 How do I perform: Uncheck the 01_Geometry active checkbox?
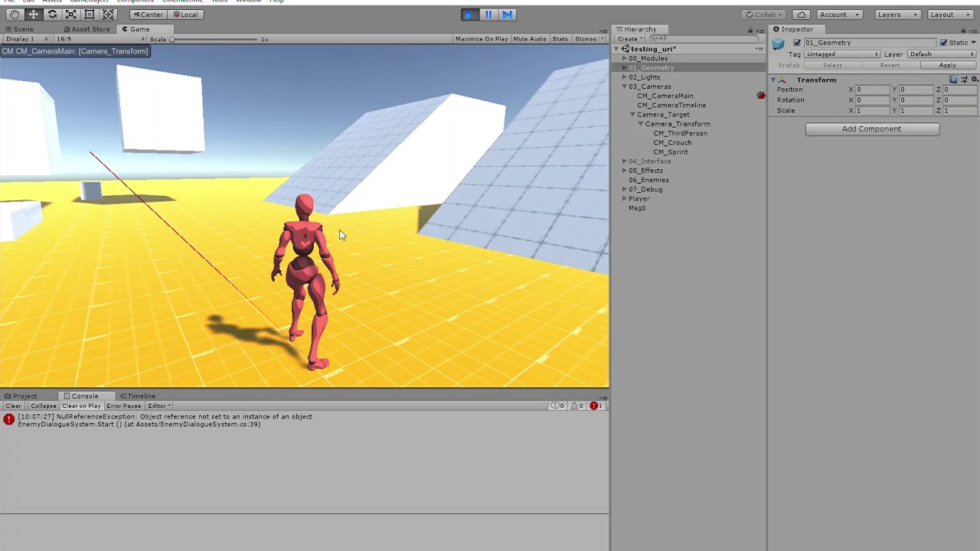[797, 43]
